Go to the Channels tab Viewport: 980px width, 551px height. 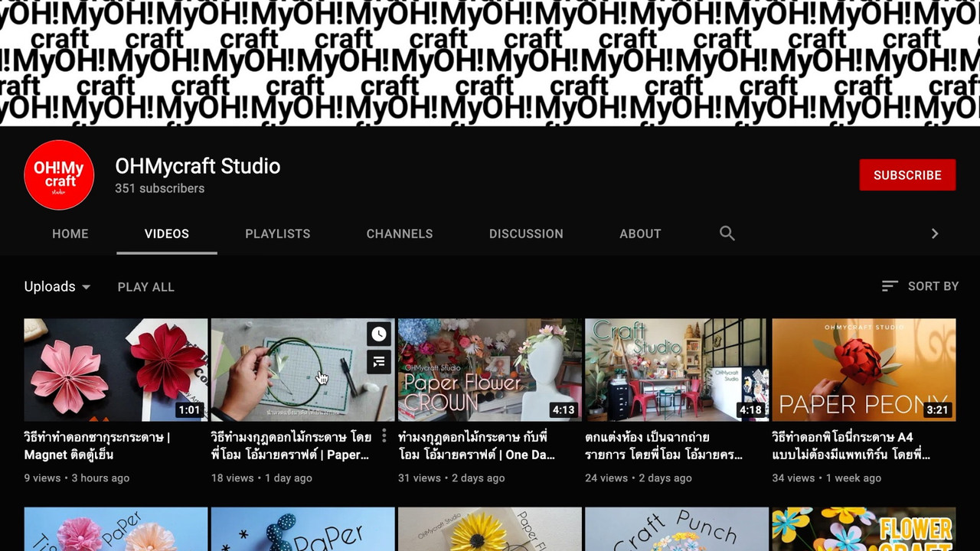[x=400, y=233]
